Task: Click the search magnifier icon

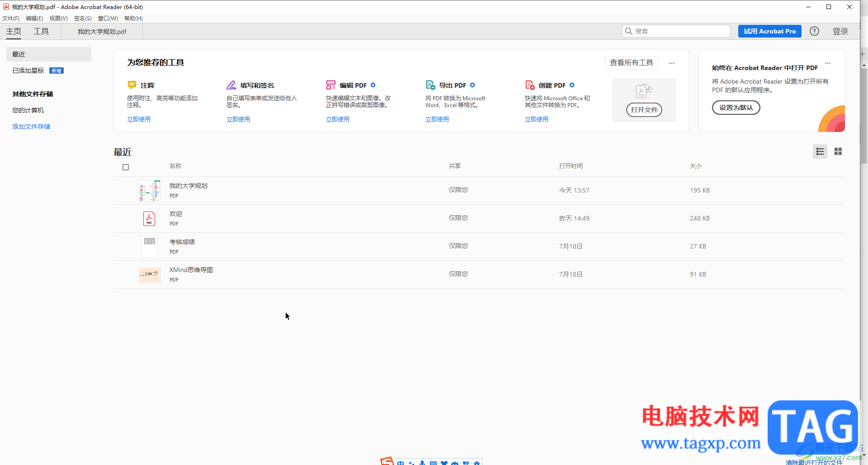Action: pos(629,31)
